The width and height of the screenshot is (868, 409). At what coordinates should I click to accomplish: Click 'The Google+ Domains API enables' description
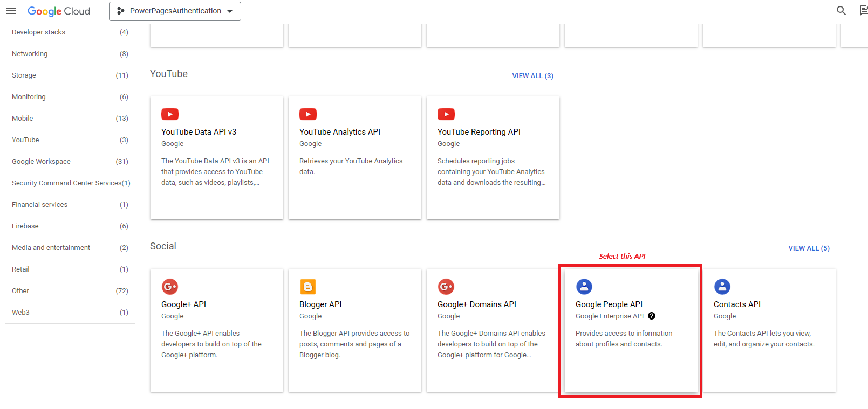491,344
